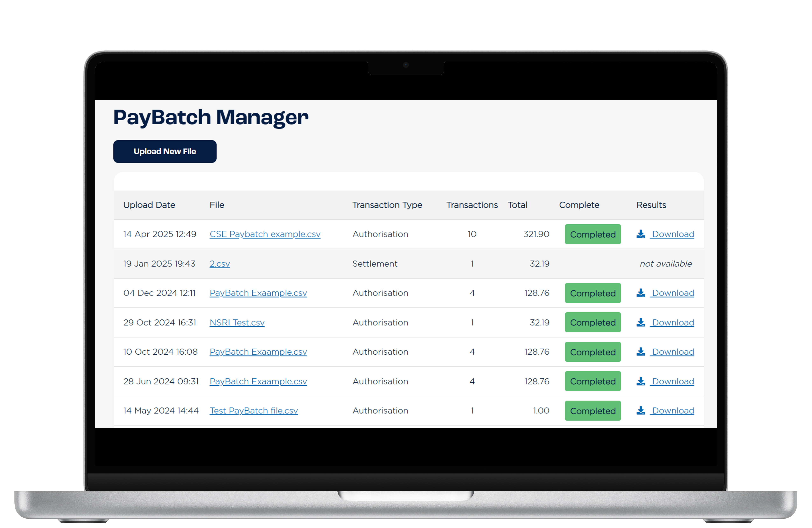Screen dimensions: 812x528
Task: Click the download icon beside the 29 Oct 2024 Completed badge
Action: [x=641, y=322]
